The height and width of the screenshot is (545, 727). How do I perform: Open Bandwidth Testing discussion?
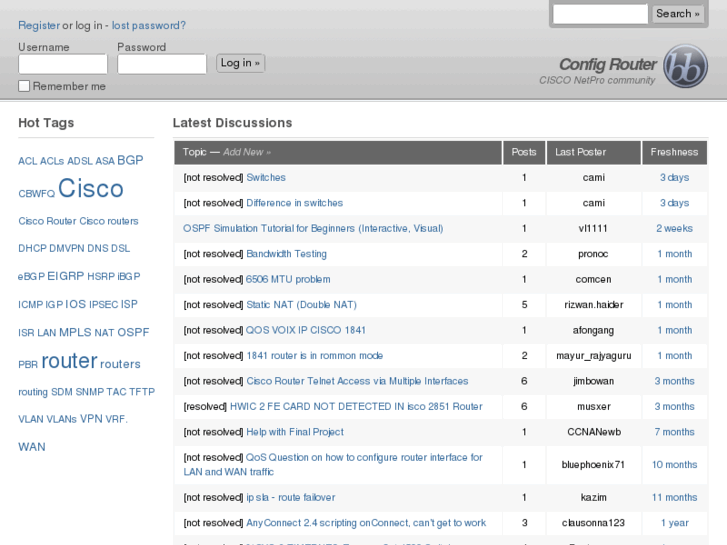pos(286,254)
